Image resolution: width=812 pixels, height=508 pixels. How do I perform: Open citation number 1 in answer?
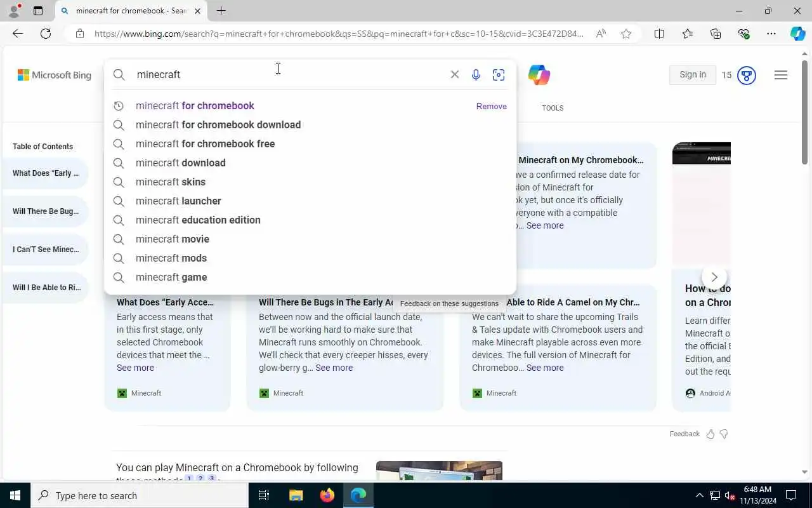coord(189,479)
